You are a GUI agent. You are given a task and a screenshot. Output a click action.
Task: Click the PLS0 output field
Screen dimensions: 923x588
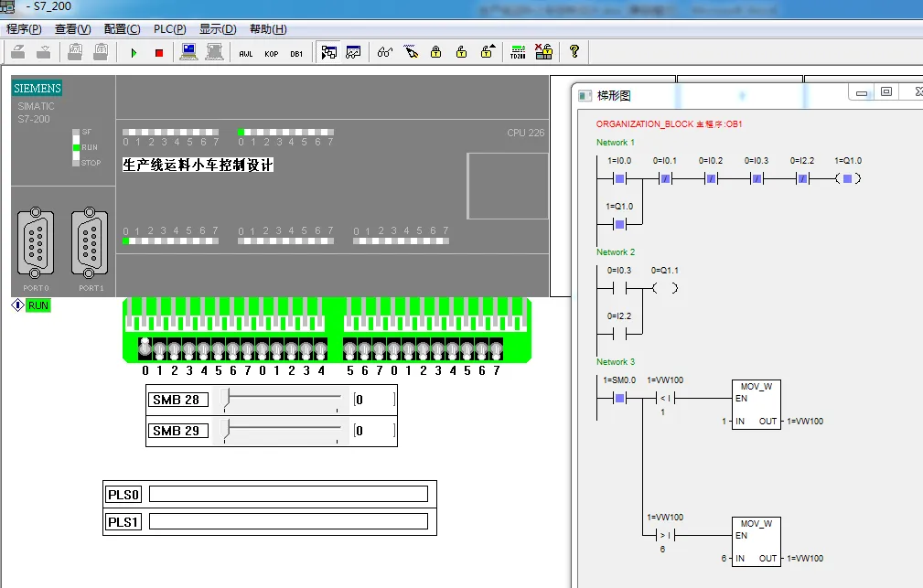point(288,495)
